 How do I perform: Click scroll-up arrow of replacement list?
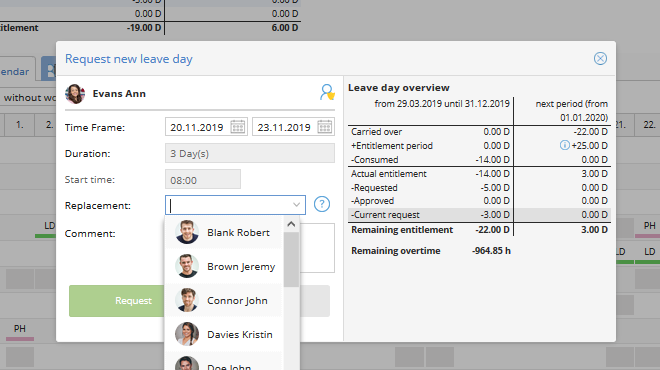click(291, 224)
